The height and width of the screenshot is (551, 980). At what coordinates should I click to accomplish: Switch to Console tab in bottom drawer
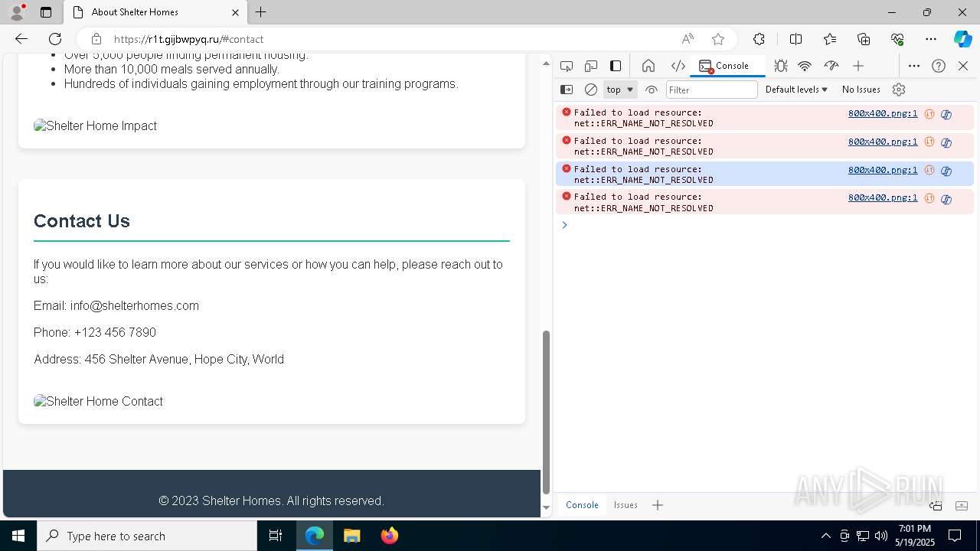pos(582,505)
